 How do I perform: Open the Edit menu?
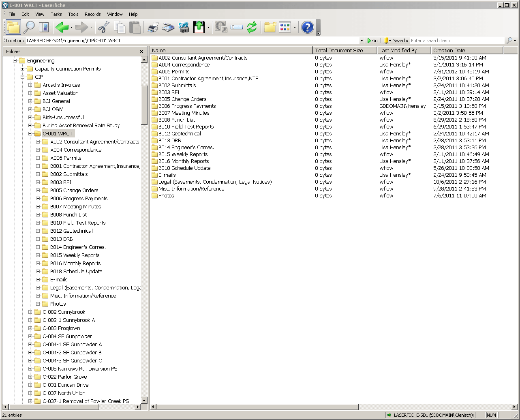(25, 14)
